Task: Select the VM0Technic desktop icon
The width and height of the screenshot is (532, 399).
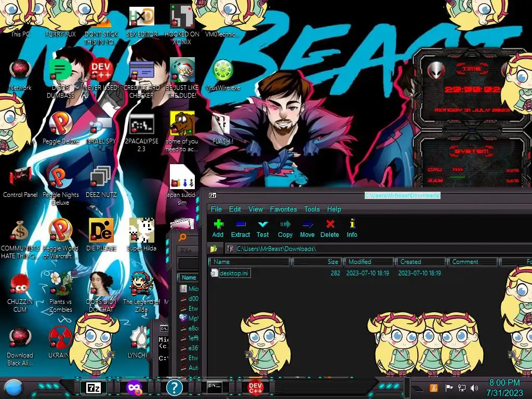Action: (x=222, y=20)
